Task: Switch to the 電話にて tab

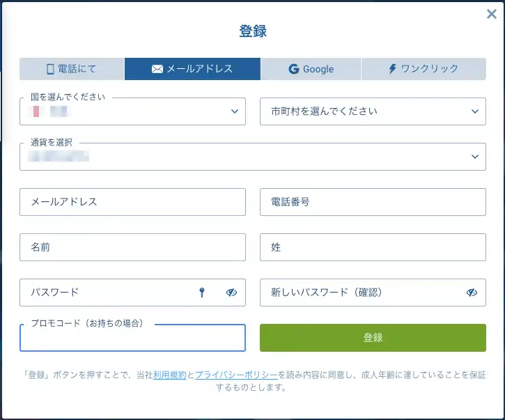Action: (x=72, y=69)
